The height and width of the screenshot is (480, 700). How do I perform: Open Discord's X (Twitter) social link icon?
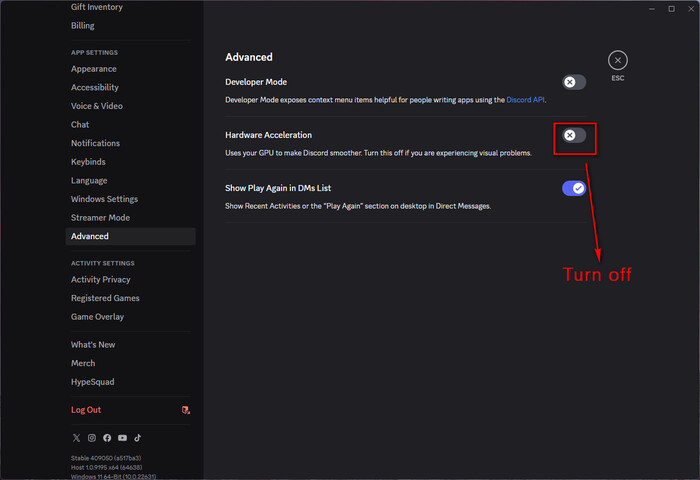click(x=76, y=438)
